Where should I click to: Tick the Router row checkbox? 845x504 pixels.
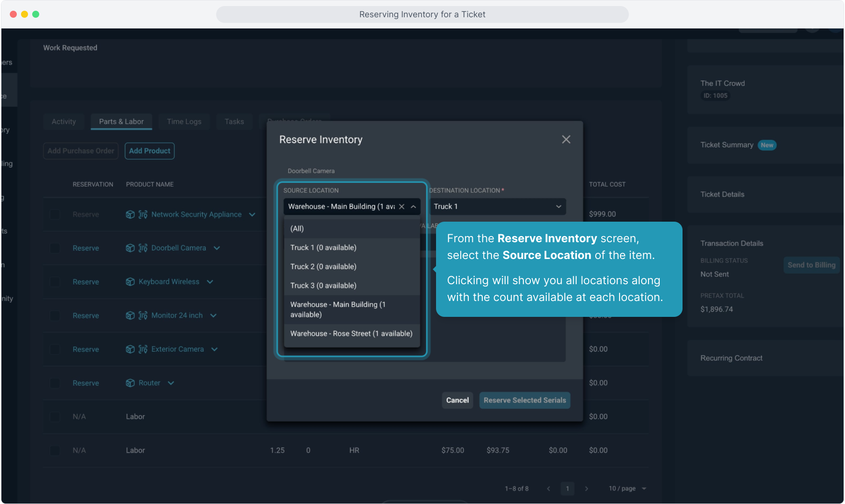pyautogui.click(x=55, y=383)
